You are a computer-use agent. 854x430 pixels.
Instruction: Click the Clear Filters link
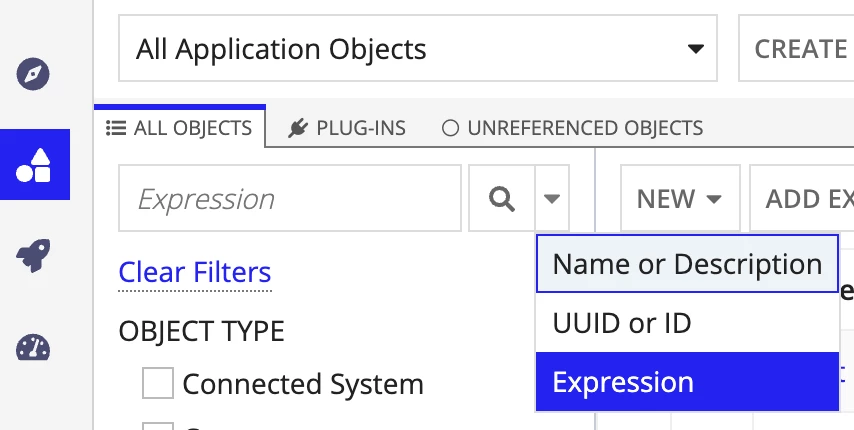[195, 272]
